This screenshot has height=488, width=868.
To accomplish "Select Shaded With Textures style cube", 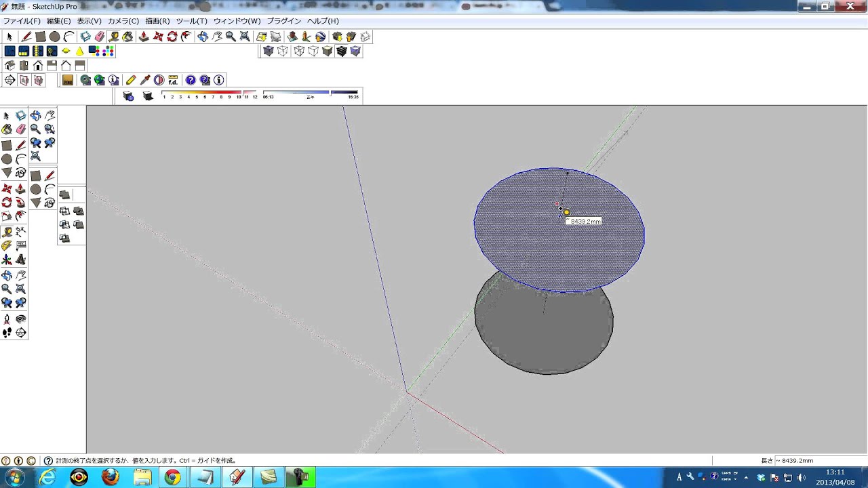I will [341, 52].
